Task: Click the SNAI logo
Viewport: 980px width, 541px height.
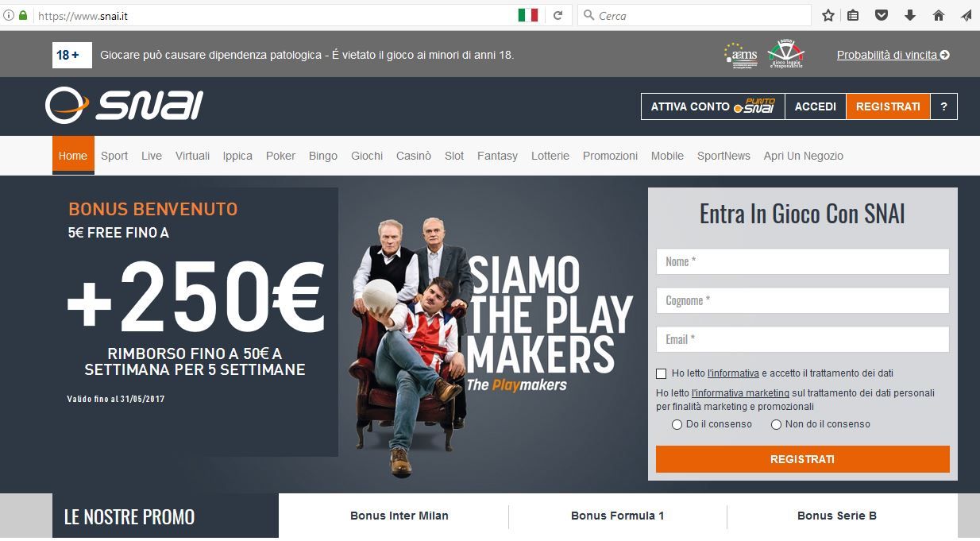Action: pos(125,106)
